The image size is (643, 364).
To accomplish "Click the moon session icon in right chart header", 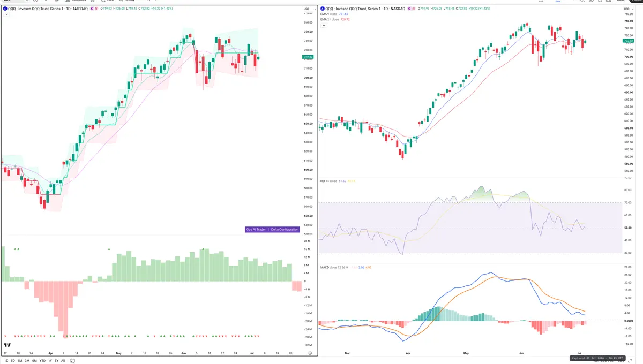I will (x=409, y=9).
